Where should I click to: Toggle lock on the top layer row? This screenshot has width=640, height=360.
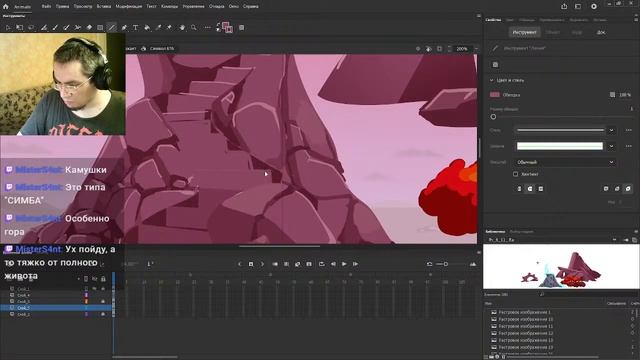coord(103,289)
